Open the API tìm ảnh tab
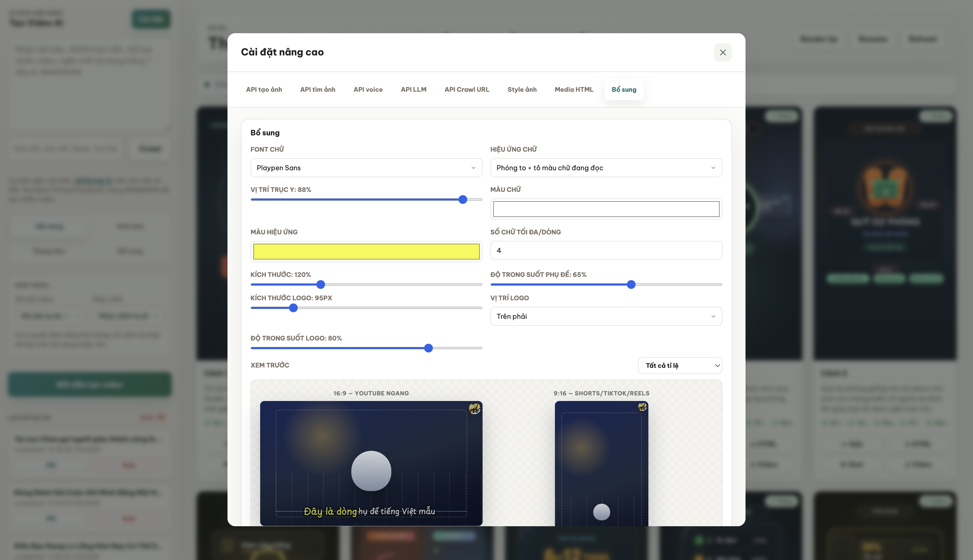The width and height of the screenshot is (973, 560). point(317,89)
